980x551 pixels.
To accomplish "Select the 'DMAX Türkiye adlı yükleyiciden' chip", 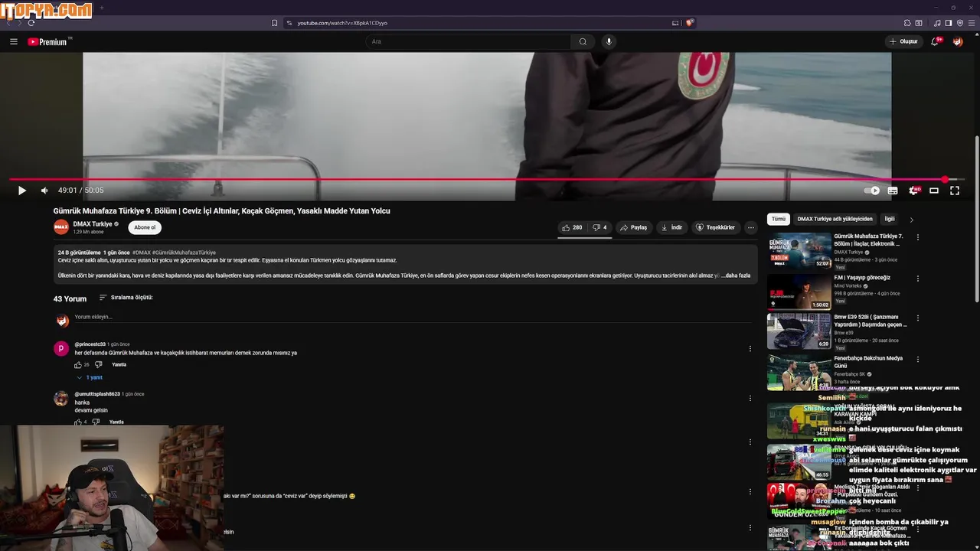I will pyautogui.click(x=835, y=219).
